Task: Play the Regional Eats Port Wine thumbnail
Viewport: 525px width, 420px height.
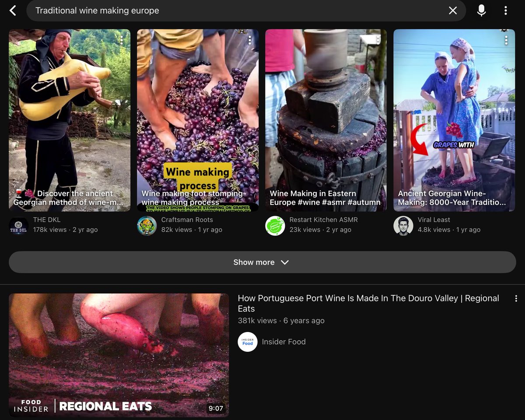Action: pos(119,355)
